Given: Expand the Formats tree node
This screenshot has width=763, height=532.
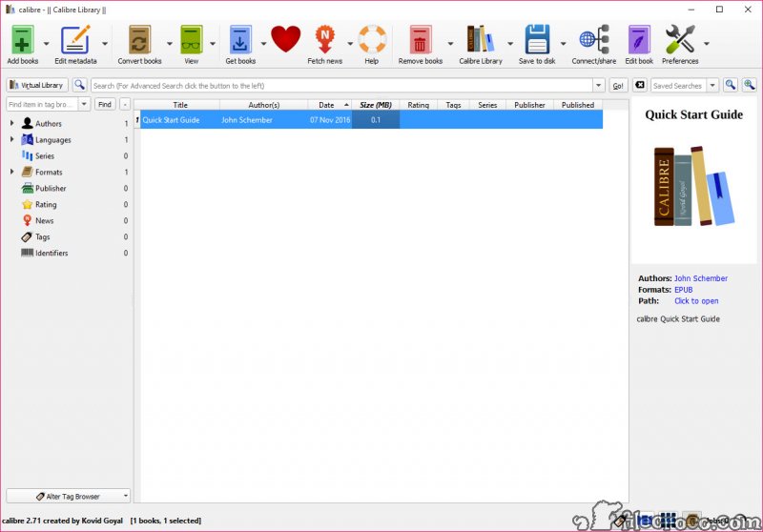Looking at the screenshot, I should click(x=11, y=172).
